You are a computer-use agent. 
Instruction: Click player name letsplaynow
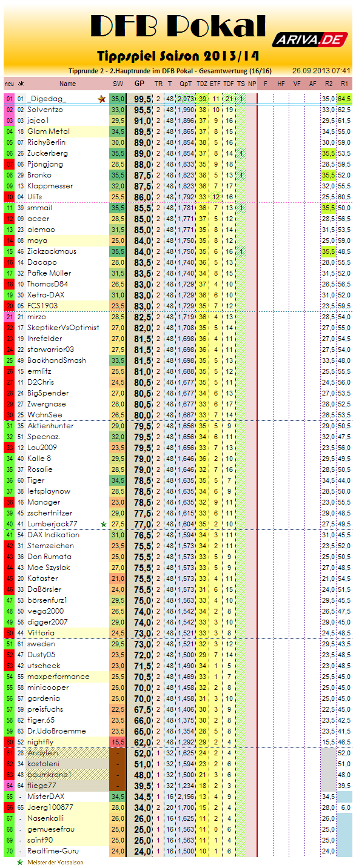click(49, 491)
